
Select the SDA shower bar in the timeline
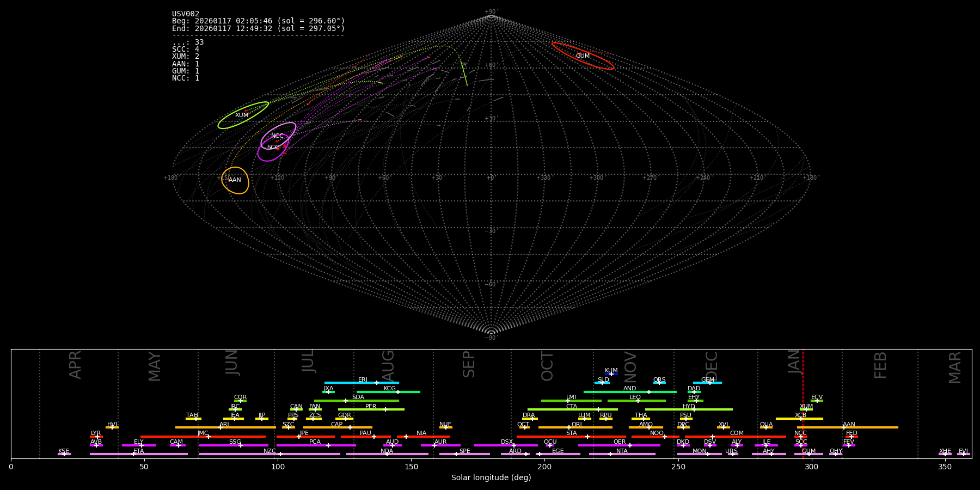357,401
